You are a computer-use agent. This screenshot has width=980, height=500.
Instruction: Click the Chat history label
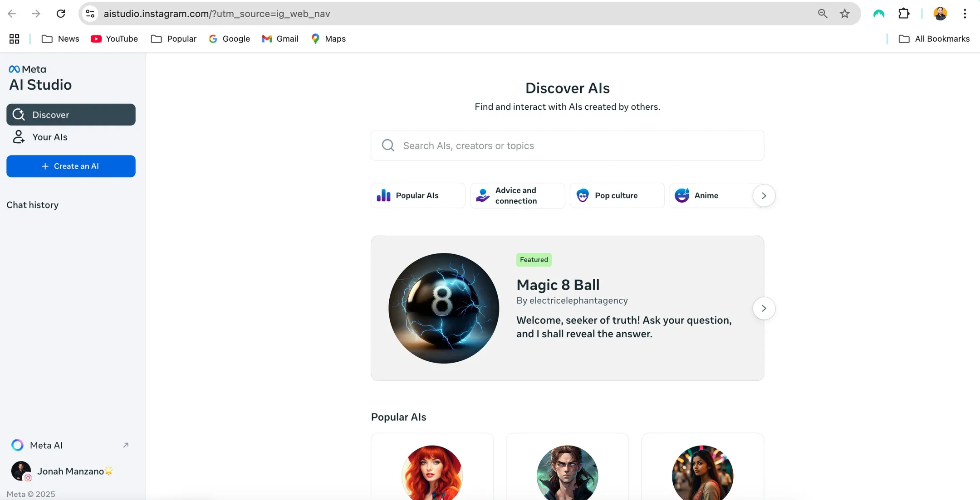(33, 205)
